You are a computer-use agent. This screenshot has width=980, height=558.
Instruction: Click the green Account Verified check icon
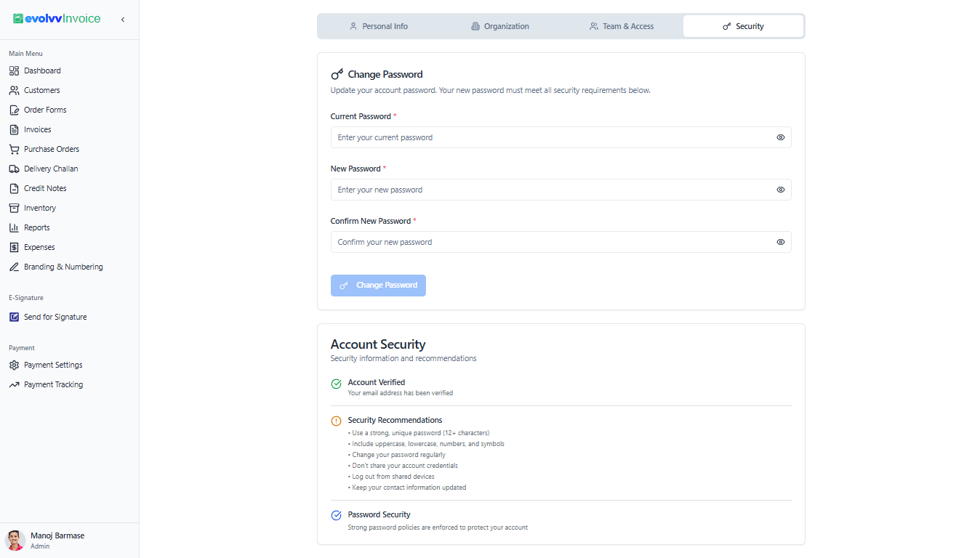point(336,384)
